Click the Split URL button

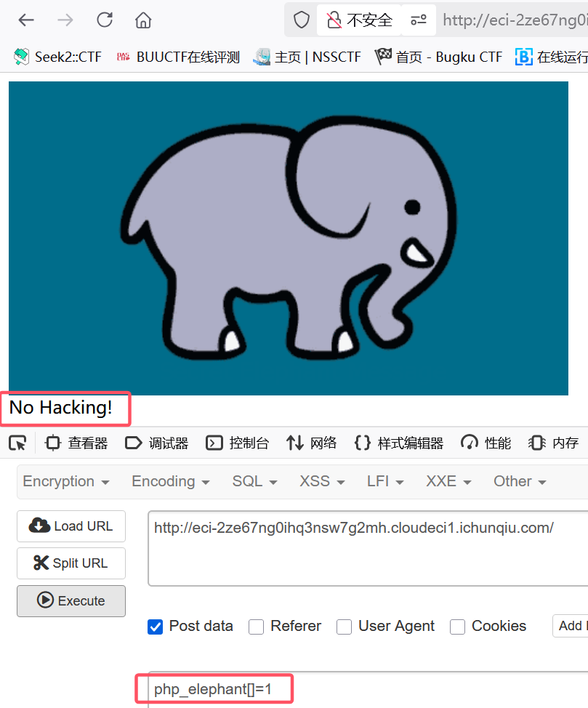click(71, 563)
